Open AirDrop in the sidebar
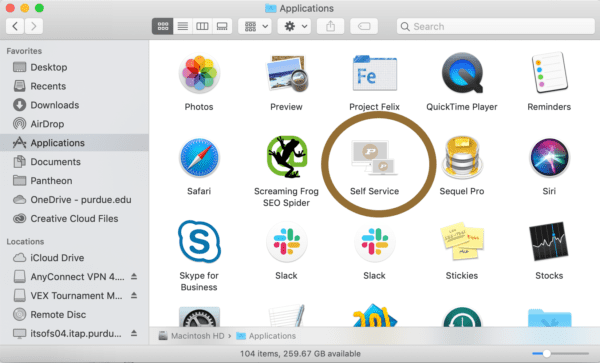The width and height of the screenshot is (600, 363). click(75, 124)
